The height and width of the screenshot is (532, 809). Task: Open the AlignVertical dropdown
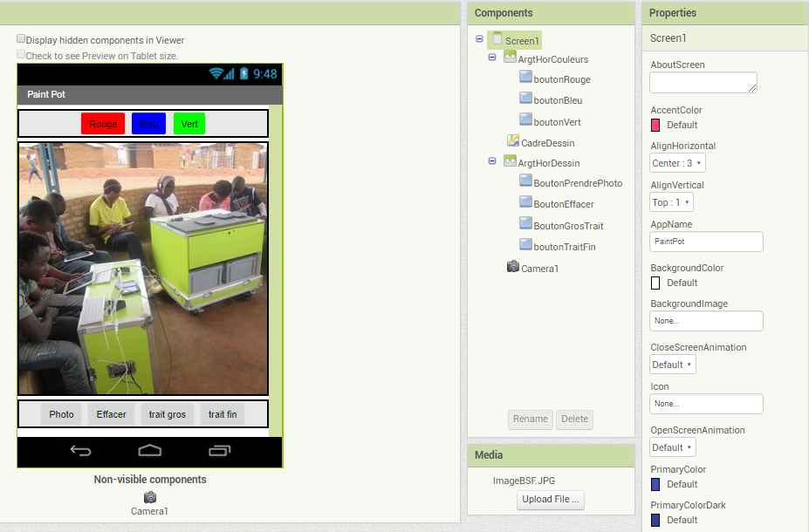click(671, 202)
